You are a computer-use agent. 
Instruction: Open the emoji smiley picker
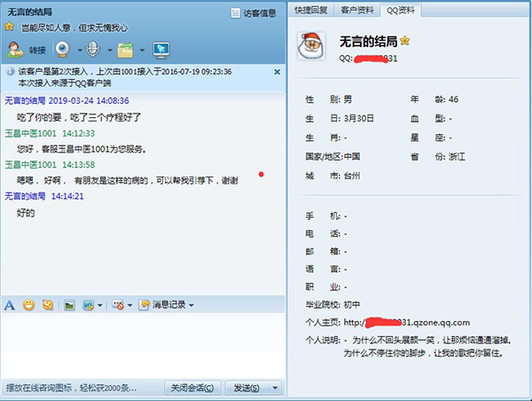(29, 305)
